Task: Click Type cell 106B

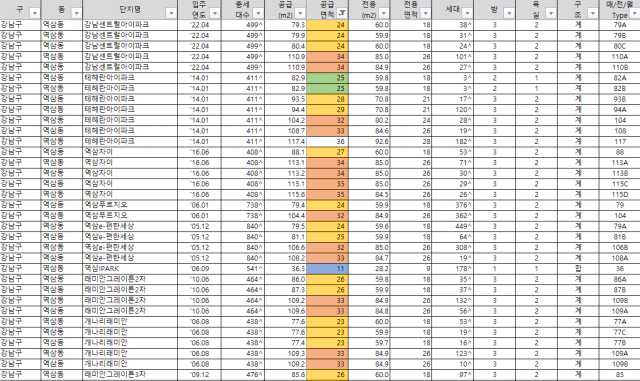Action: click(x=620, y=248)
